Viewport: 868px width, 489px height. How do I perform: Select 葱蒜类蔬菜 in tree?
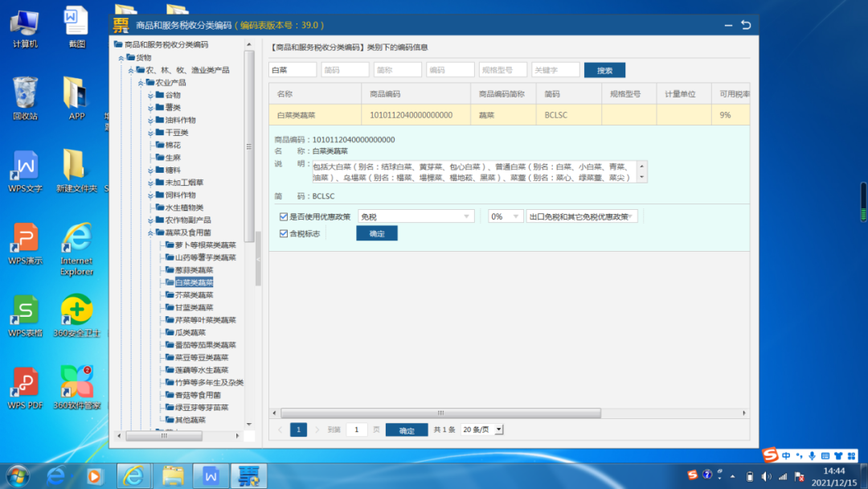pyautogui.click(x=194, y=270)
